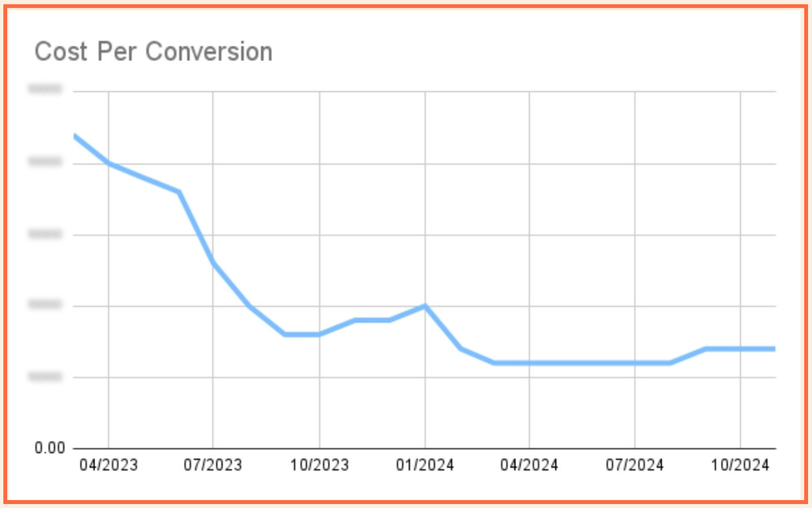This screenshot has height=508, width=812.
Task: Select the 10/2024 x-axis label
Action: (x=740, y=465)
